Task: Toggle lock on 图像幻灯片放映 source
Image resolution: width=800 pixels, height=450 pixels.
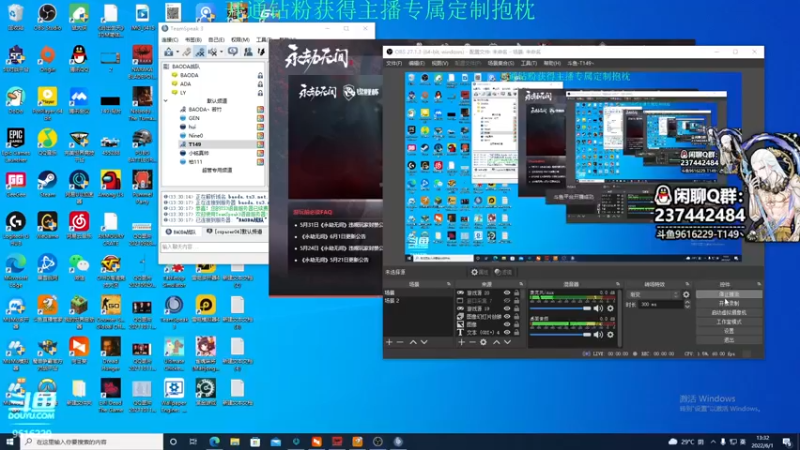Action: (x=516, y=316)
